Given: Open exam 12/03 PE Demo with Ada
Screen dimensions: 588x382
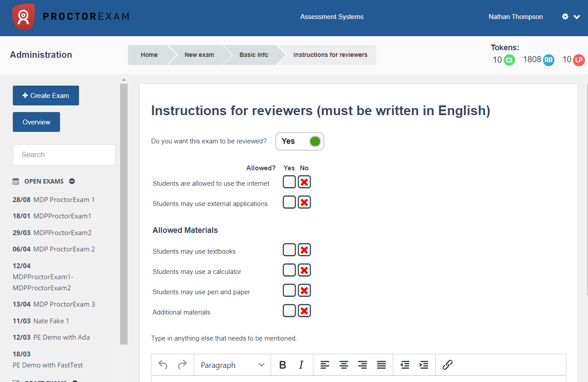Looking at the screenshot, I should pyautogui.click(x=51, y=337).
